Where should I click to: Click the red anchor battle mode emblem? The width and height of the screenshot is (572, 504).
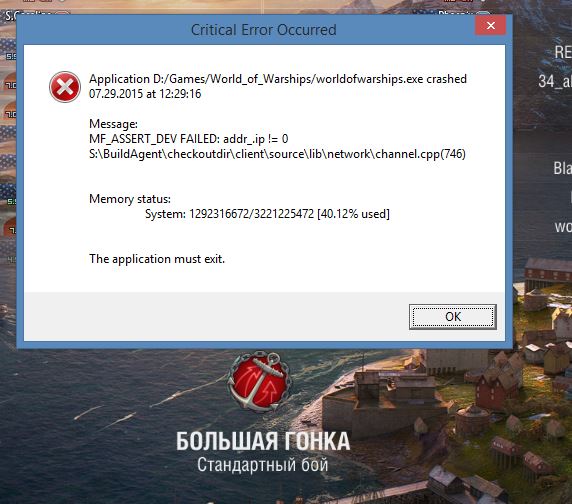260,381
